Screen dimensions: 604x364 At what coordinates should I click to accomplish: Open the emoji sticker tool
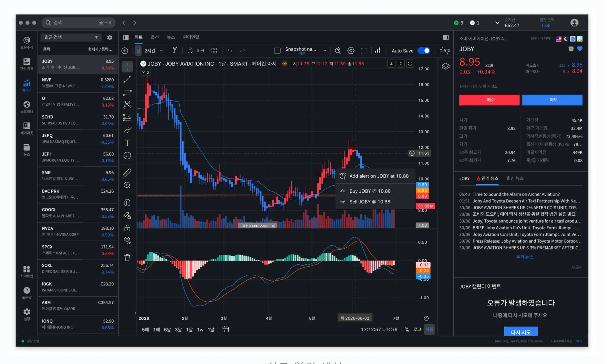click(127, 156)
